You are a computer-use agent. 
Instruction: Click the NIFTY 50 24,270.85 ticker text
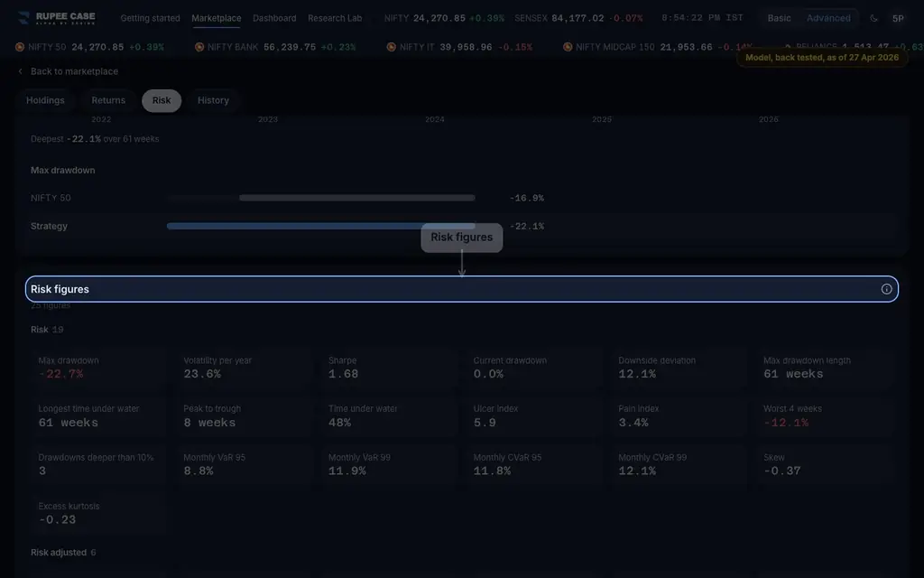coord(76,47)
